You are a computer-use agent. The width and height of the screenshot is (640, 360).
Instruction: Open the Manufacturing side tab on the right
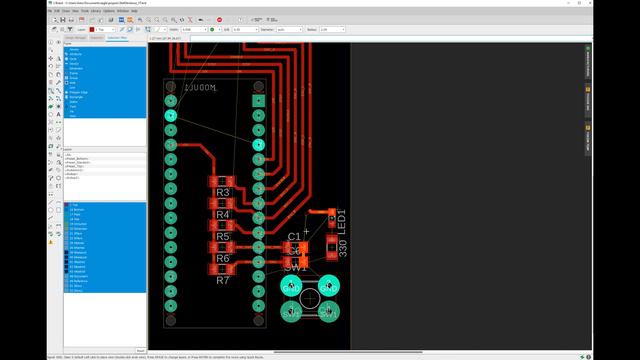point(588,61)
